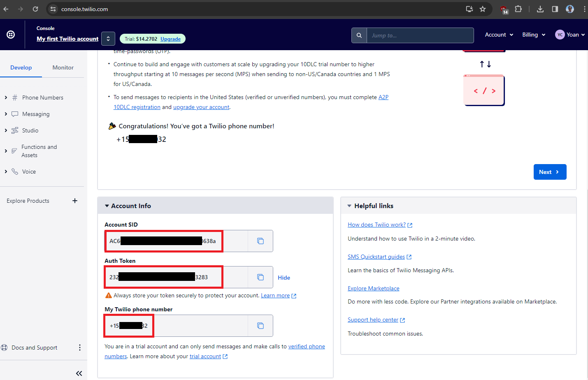588x380 pixels.
Task: Click the browser address bar URL
Action: point(85,9)
